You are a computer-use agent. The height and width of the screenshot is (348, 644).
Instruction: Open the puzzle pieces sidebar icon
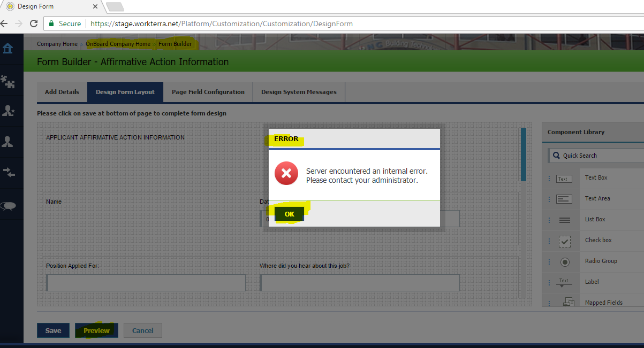pos(8,82)
